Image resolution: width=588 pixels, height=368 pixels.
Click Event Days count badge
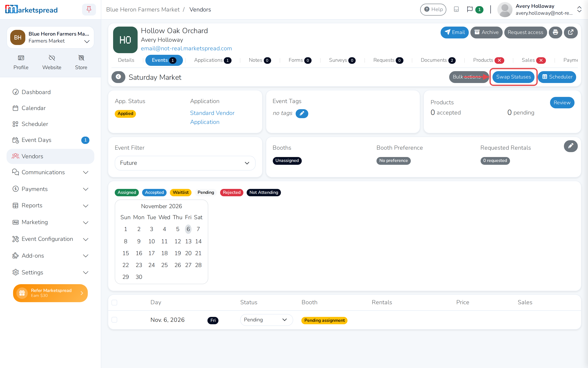[85, 140]
